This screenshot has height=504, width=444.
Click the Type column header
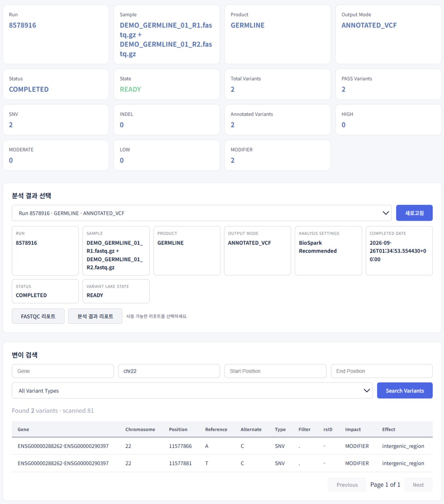coord(280,429)
